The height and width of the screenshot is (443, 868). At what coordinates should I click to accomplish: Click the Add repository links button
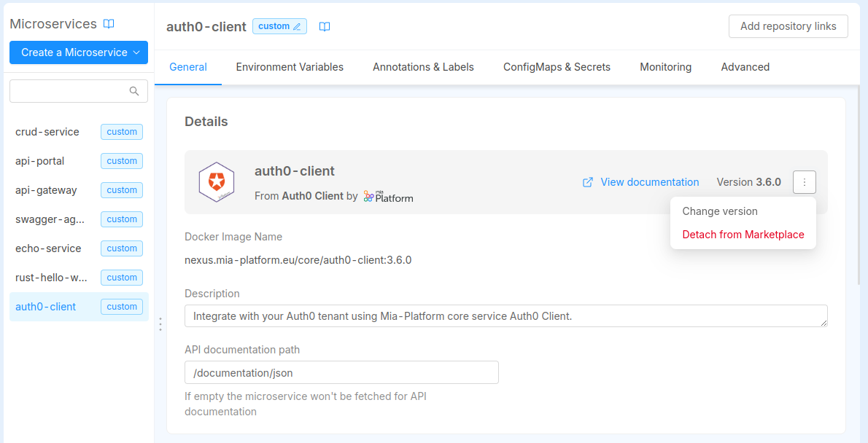point(788,26)
